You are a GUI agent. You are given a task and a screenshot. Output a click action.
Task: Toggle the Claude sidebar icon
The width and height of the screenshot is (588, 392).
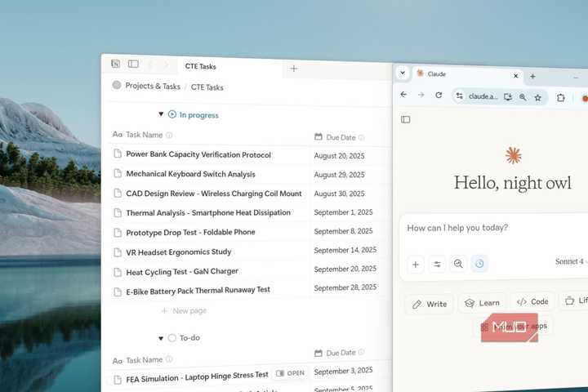click(x=405, y=119)
